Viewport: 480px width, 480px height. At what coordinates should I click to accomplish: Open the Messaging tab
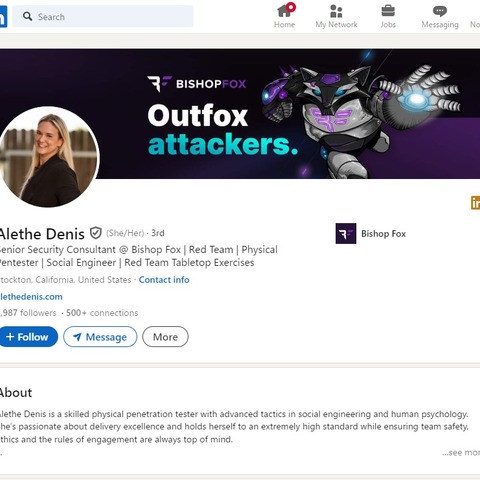point(440,16)
